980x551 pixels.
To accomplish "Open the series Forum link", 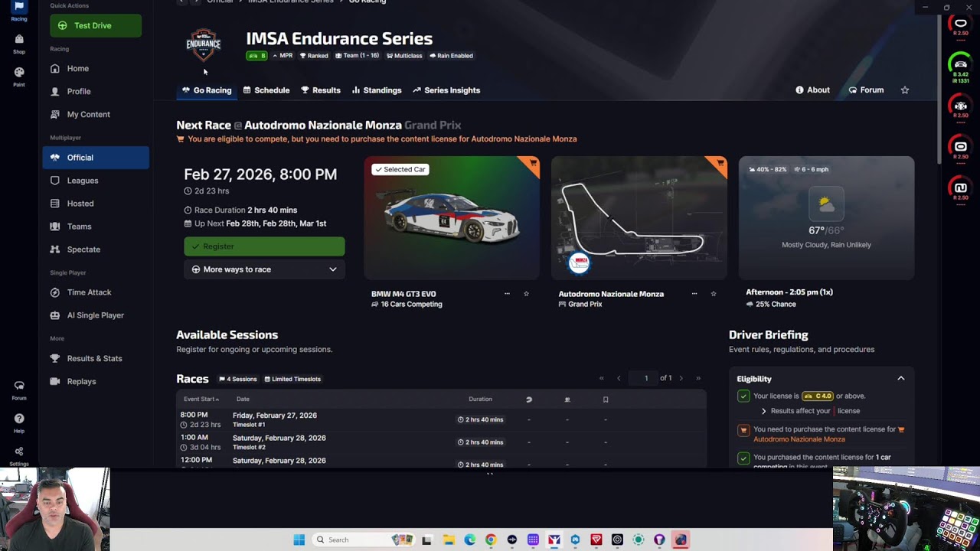I will point(866,90).
